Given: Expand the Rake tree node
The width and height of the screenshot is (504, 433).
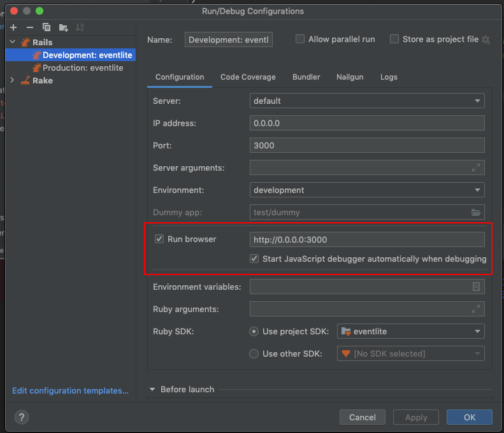Looking at the screenshot, I should pyautogui.click(x=13, y=80).
